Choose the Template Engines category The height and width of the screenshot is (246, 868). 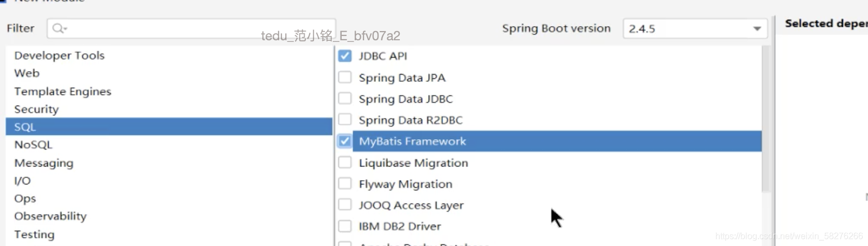(x=169, y=91)
